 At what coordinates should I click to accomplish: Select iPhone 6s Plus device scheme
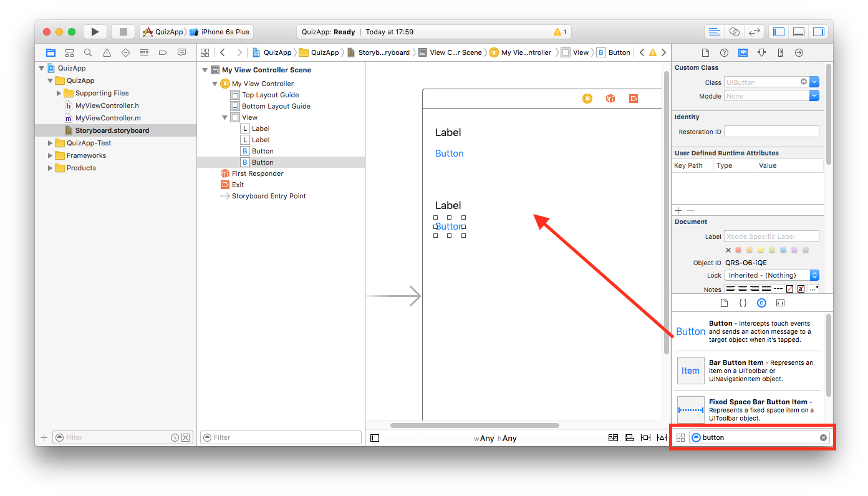[x=220, y=32]
